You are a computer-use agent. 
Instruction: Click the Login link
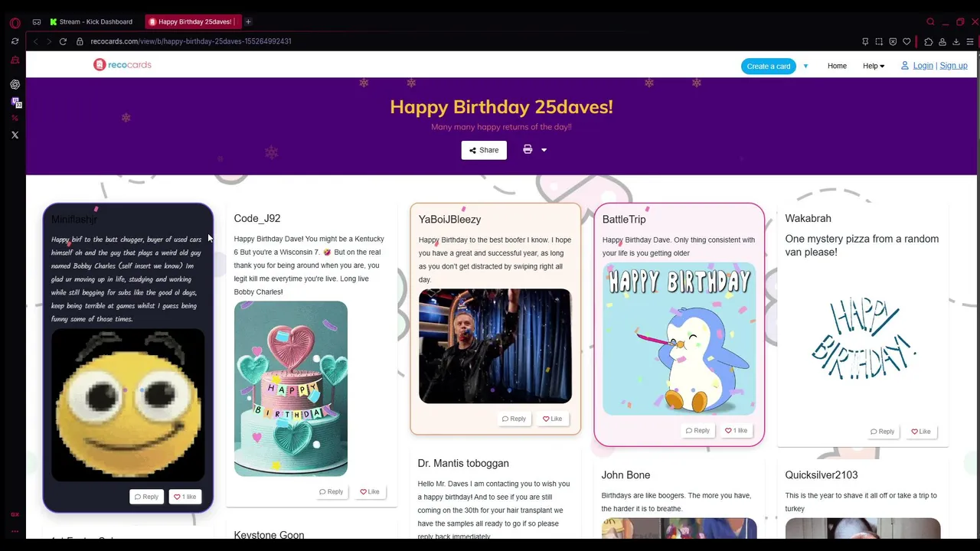pyautogui.click(x=923, y=66)
